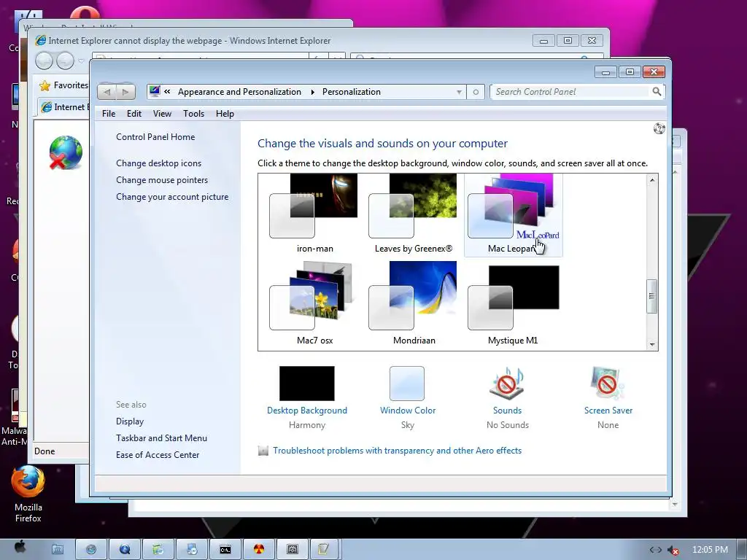Expand the double-chevron breadcrumb overflow
The width and height of the screenshot is (747, 560).
point(167,91)
